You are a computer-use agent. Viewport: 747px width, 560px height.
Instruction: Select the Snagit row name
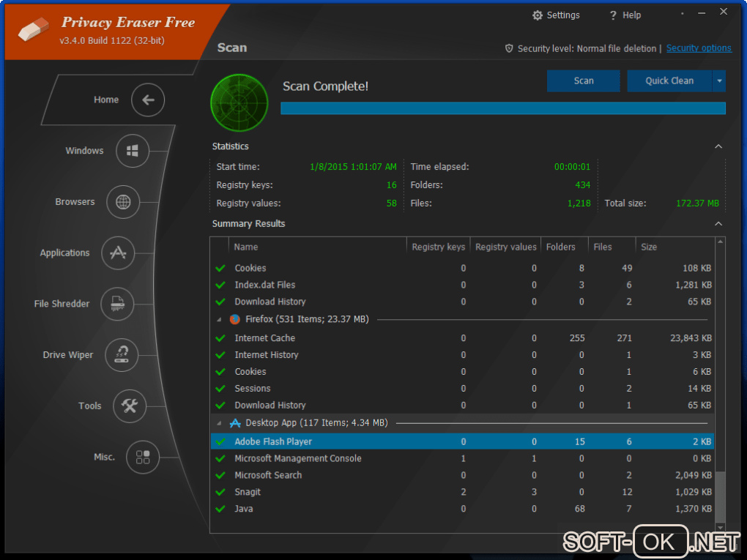[x=248, y=492]
